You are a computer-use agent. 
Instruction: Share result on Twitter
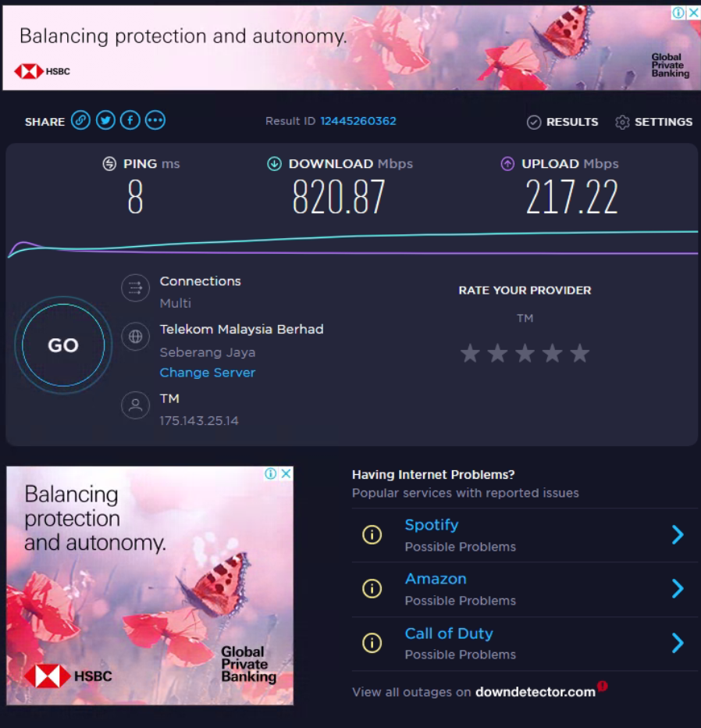point(106,121)
